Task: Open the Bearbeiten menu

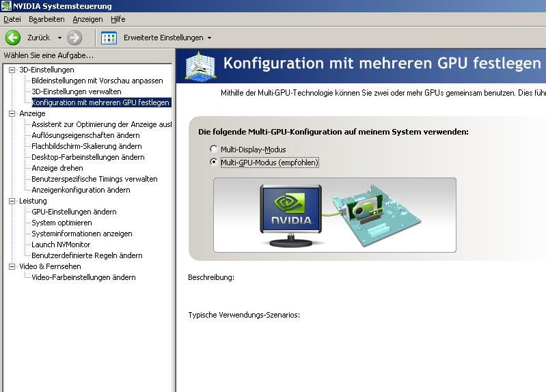Action: pos(46,19)
